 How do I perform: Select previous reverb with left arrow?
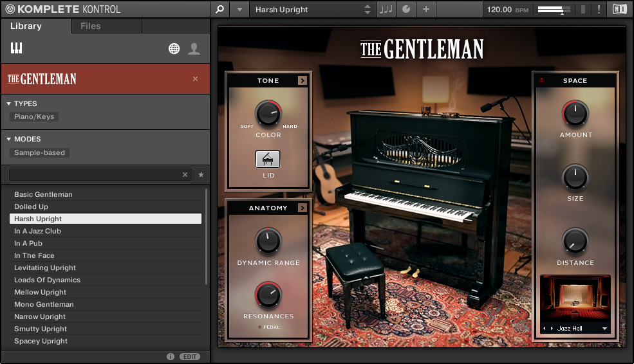[545, 329]
